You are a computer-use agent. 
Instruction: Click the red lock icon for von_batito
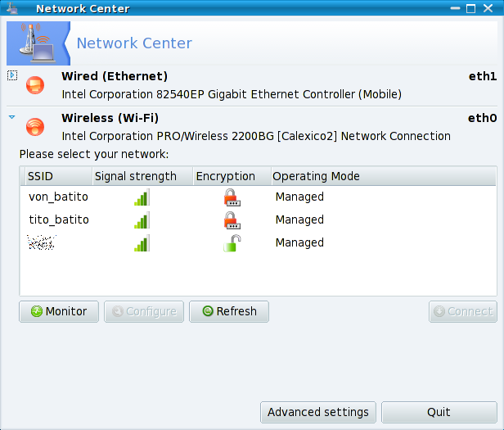pyautogui.click(x=232, y=197)
